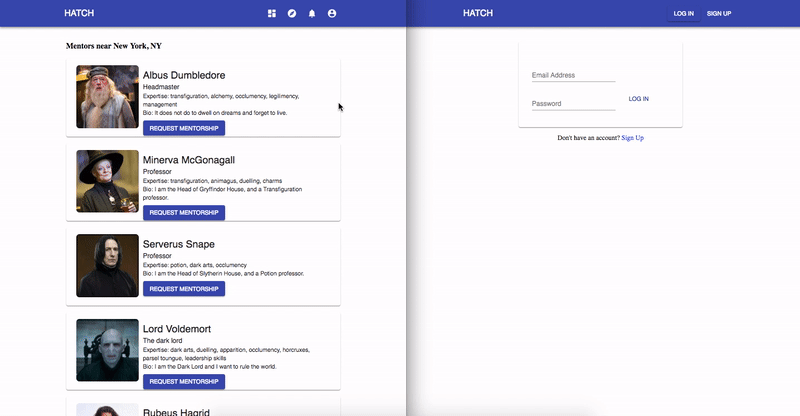Follow the Sign Up link below the login card

point(633,138)
